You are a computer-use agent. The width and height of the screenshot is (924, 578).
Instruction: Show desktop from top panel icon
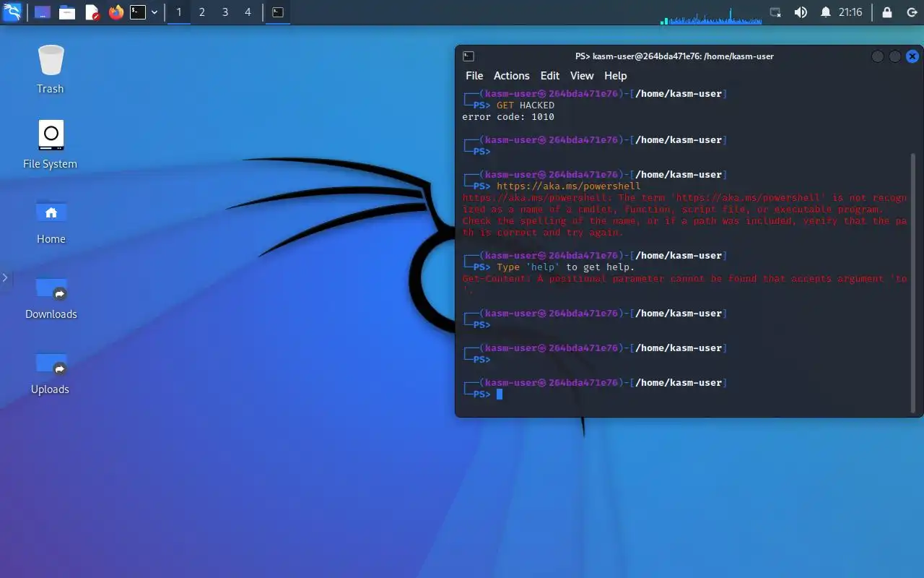click(x=43, y=12)
